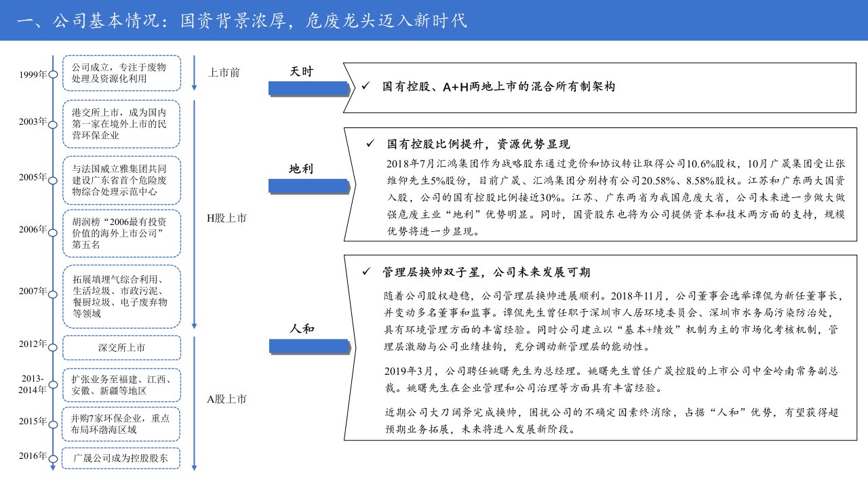Click the box 广晟公司成为控股股东

[x=121, y=458]
